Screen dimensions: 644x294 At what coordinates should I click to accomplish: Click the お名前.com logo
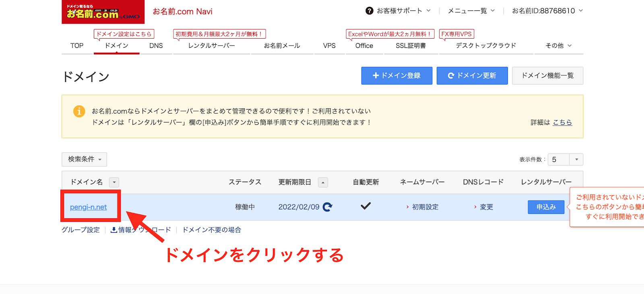point(103,12)
